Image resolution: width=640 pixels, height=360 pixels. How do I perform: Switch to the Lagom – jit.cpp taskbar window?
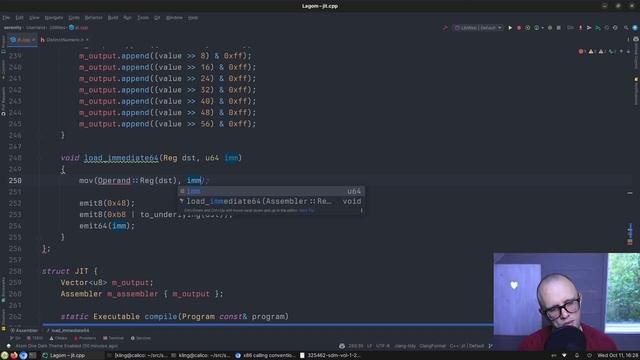click(72, 356)
